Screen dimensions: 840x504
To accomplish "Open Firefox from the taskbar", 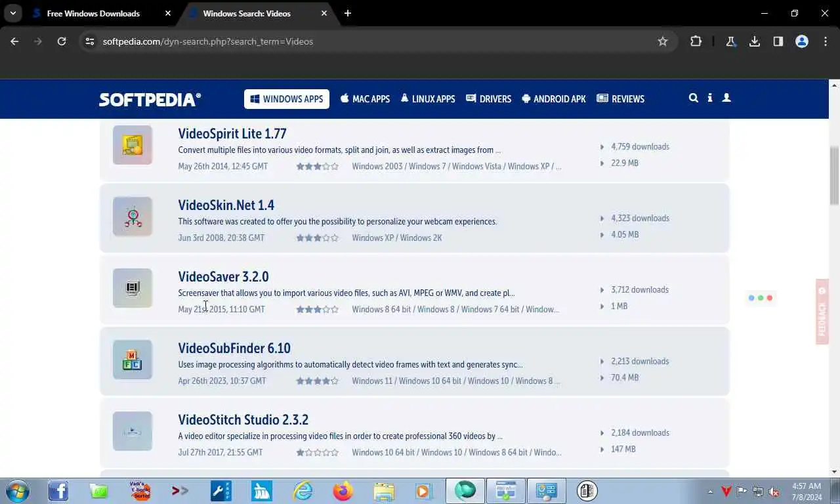I will (343, 491).
